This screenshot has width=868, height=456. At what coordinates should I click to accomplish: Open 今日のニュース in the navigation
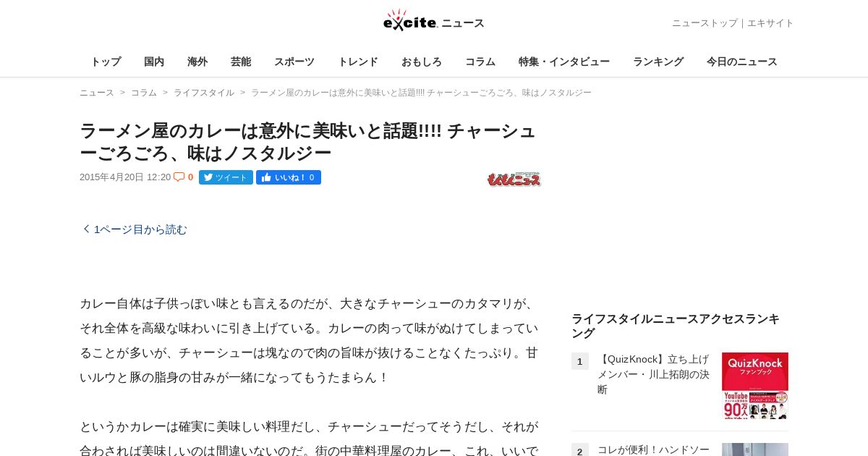[x=742, y=62]
